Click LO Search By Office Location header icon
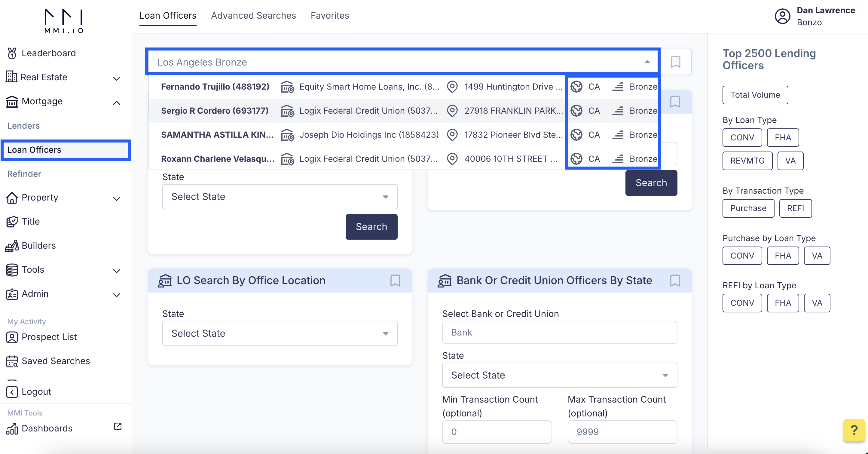 pyautogui.click(x=165, y=281)
